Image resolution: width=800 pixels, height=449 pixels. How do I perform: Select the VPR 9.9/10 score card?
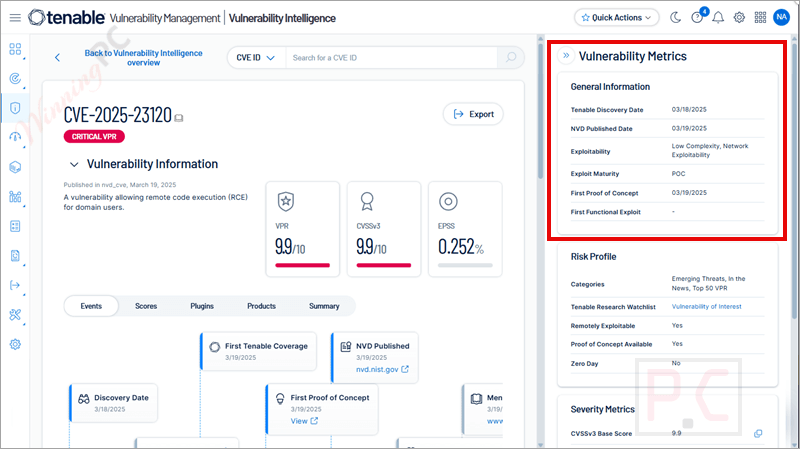pos(303,229)
